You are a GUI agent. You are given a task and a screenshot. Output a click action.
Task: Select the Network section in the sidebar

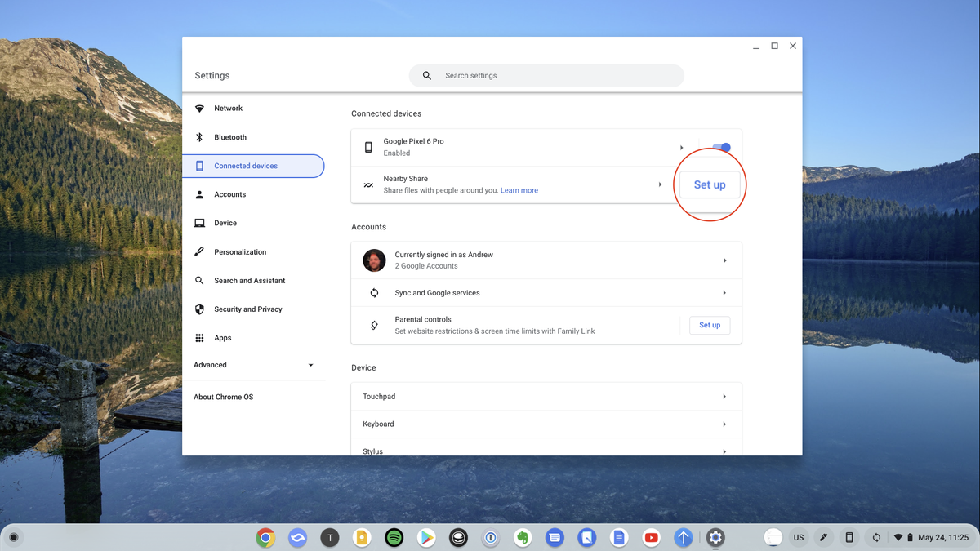tap(229, 108)
